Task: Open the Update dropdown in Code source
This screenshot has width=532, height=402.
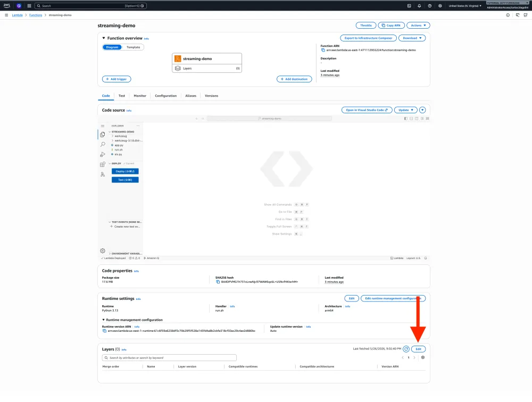Action: pos(406,110)
